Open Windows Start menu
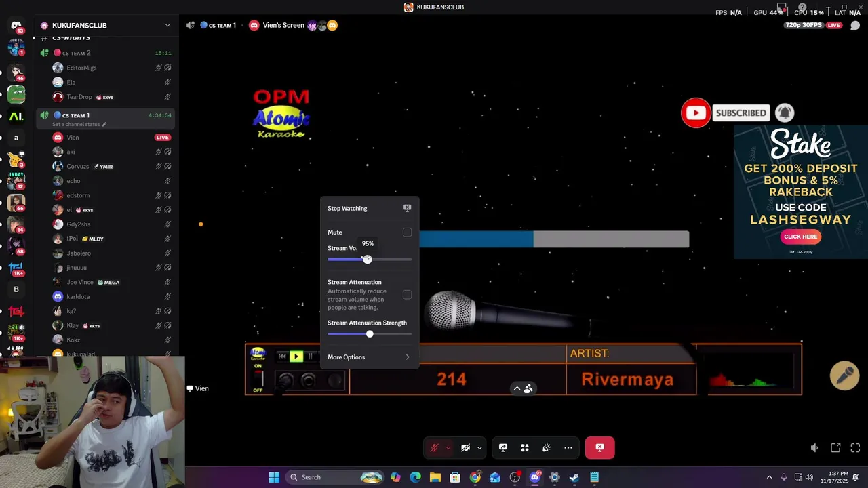 274,477
